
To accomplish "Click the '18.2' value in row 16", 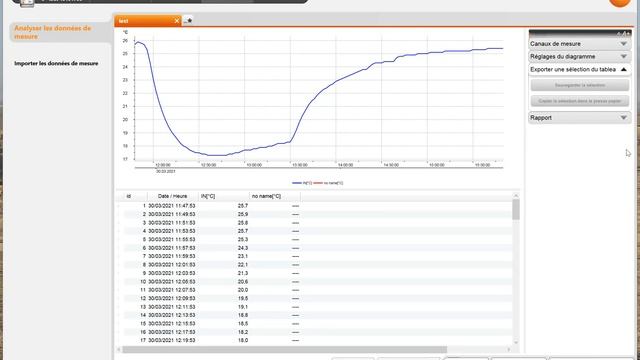I will click(x=243, y=332).
